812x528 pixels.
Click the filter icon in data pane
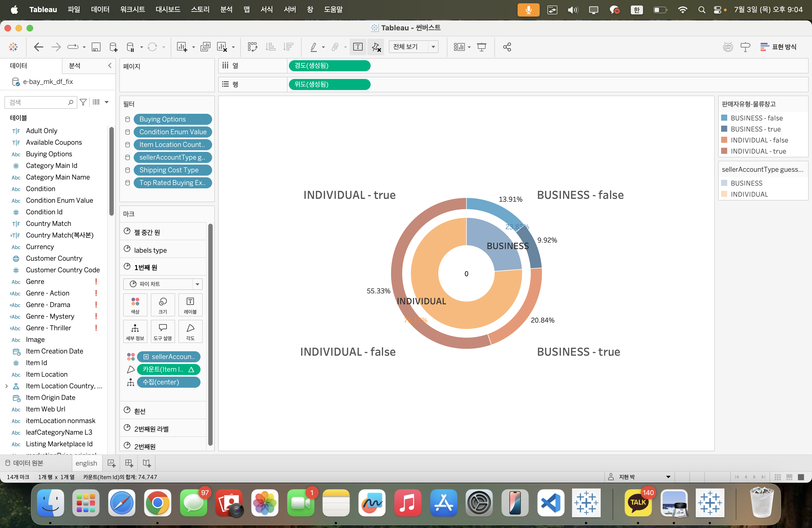(83, 102)
